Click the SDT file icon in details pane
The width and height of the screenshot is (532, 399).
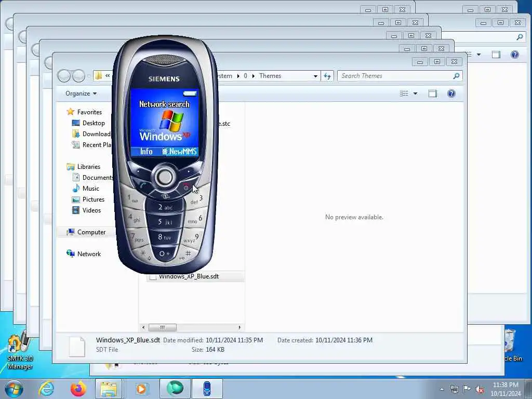tap(77, 346)
